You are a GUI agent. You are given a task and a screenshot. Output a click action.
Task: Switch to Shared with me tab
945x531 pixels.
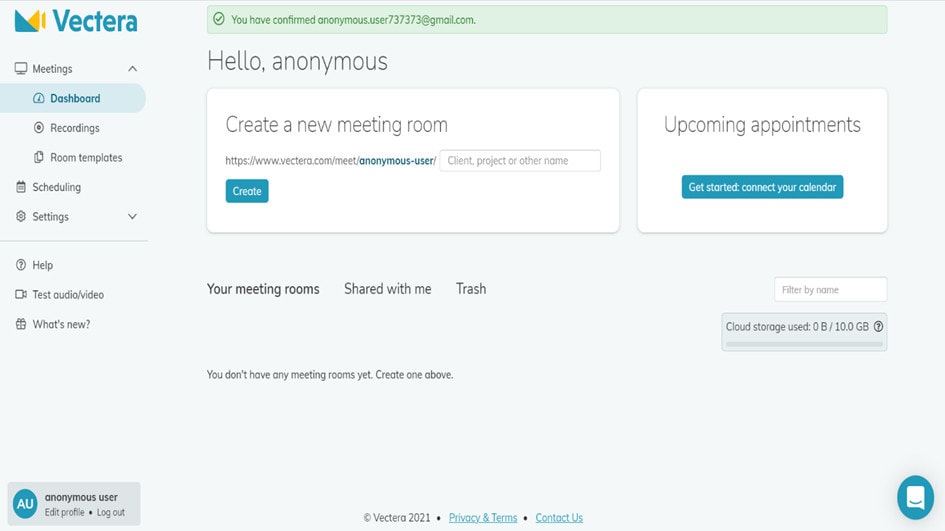tap(388, 289)
